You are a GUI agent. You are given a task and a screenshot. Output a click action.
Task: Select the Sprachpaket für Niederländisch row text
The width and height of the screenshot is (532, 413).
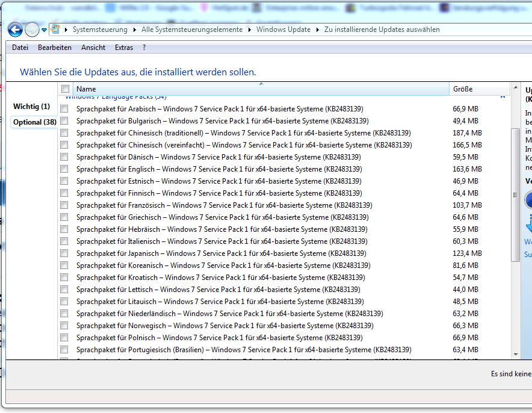230,314
